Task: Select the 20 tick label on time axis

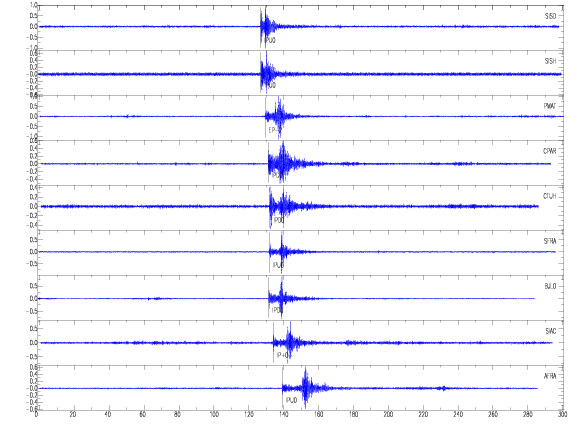Action: (73, 414)
